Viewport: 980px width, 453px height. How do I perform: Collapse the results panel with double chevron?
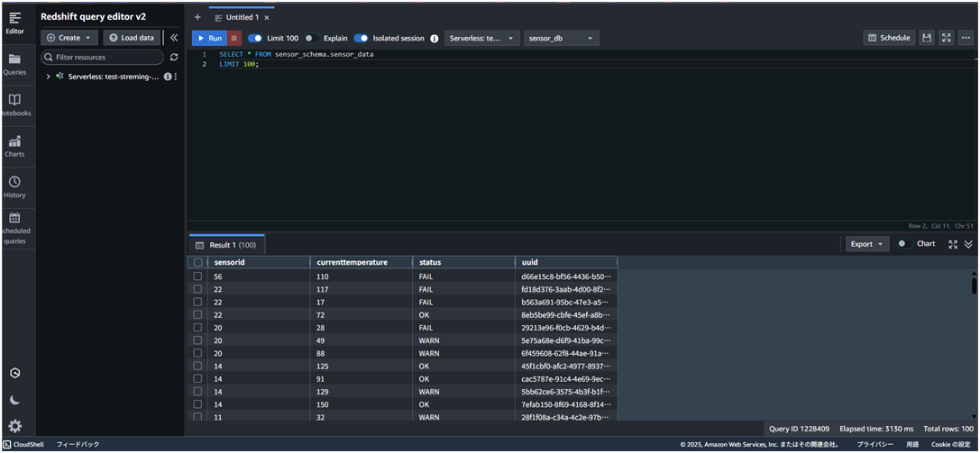968,244
